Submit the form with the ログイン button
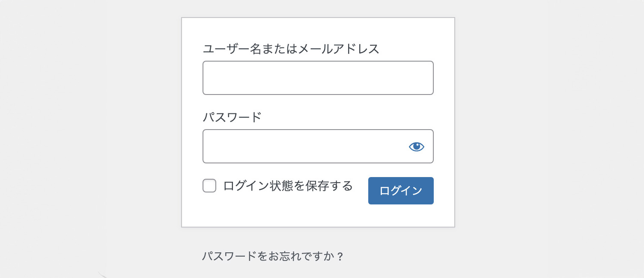The width and height of the screenshot is (644, 278). tap(401, 191)
